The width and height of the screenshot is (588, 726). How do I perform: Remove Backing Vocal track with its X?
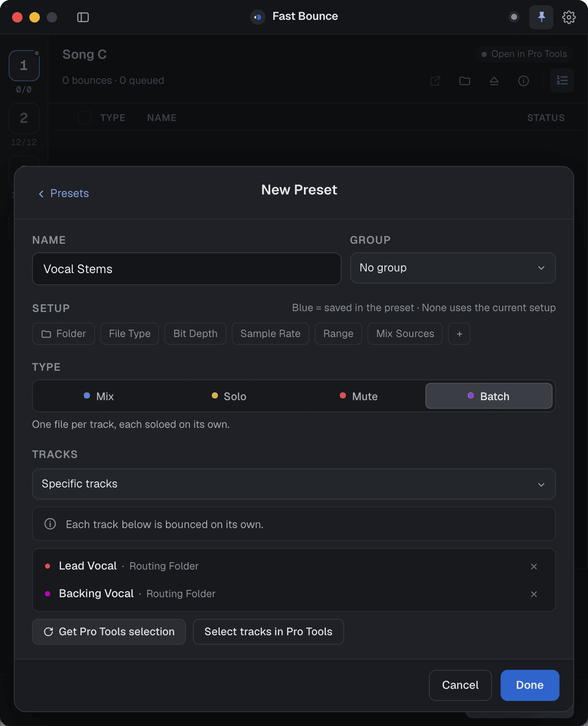click(x=534, y=594)
